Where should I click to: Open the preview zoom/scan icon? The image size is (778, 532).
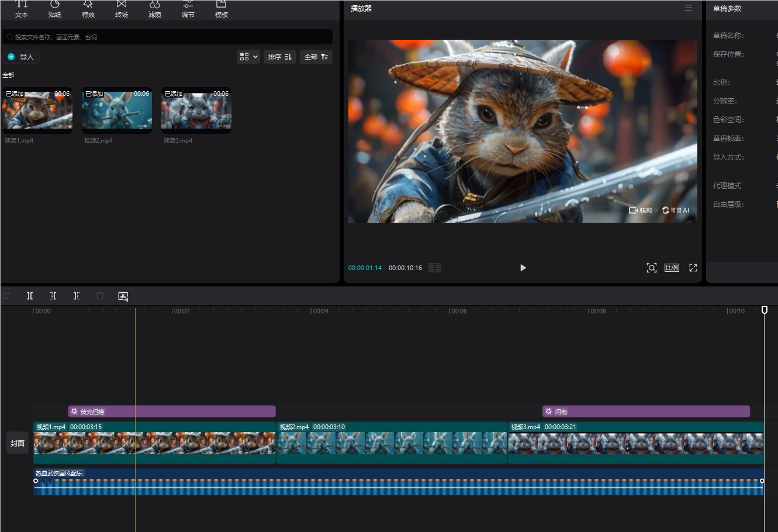pyautogui.click(x=652, y=268)
